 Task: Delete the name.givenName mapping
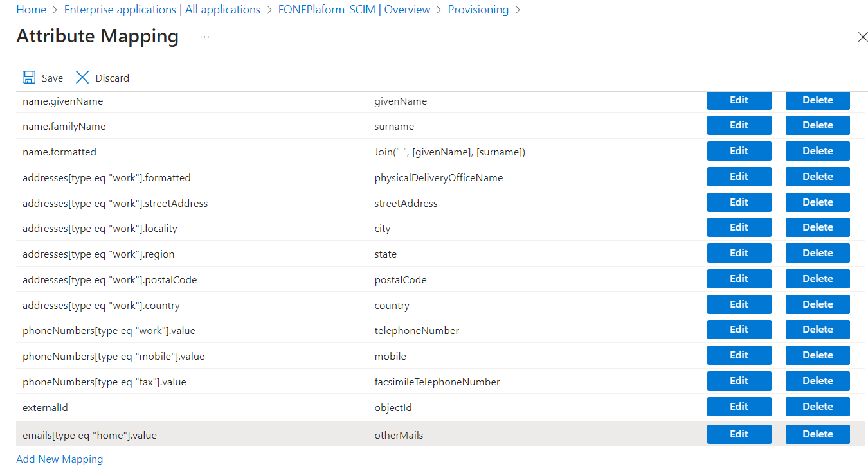coord(817,100)
